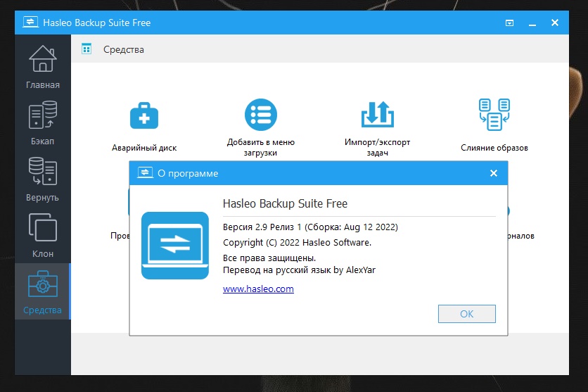Click the grid icon beside Средства header
The image size is (588, 392).
coord(87,49)
